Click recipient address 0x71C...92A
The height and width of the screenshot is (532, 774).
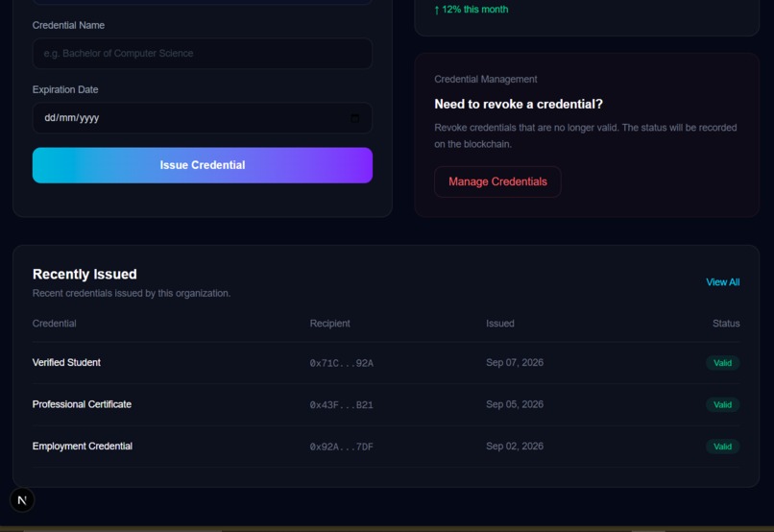(x=342, y=363)
